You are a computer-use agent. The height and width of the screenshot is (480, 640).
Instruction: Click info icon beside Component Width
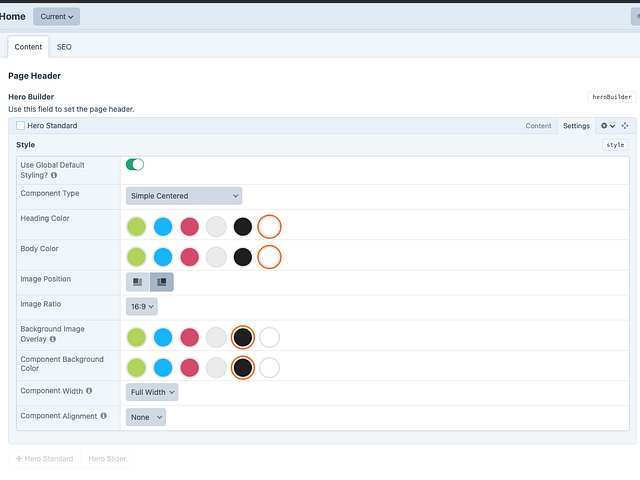89,391
